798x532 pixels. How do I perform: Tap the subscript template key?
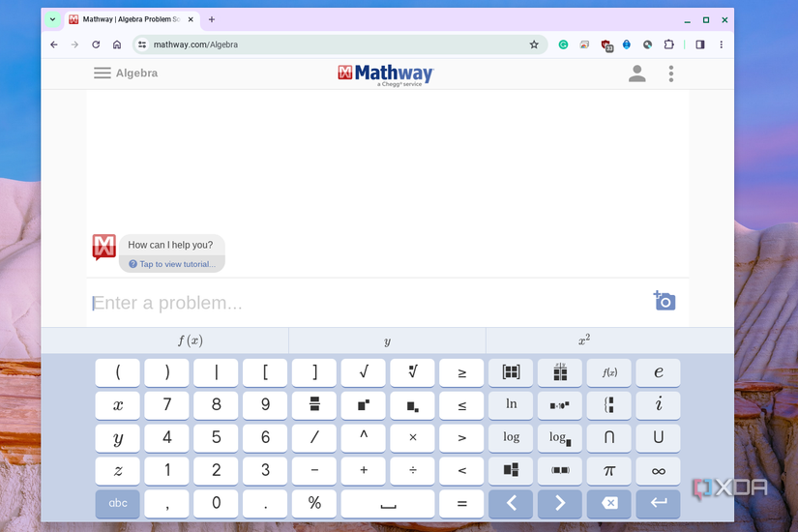pos(413,404)
